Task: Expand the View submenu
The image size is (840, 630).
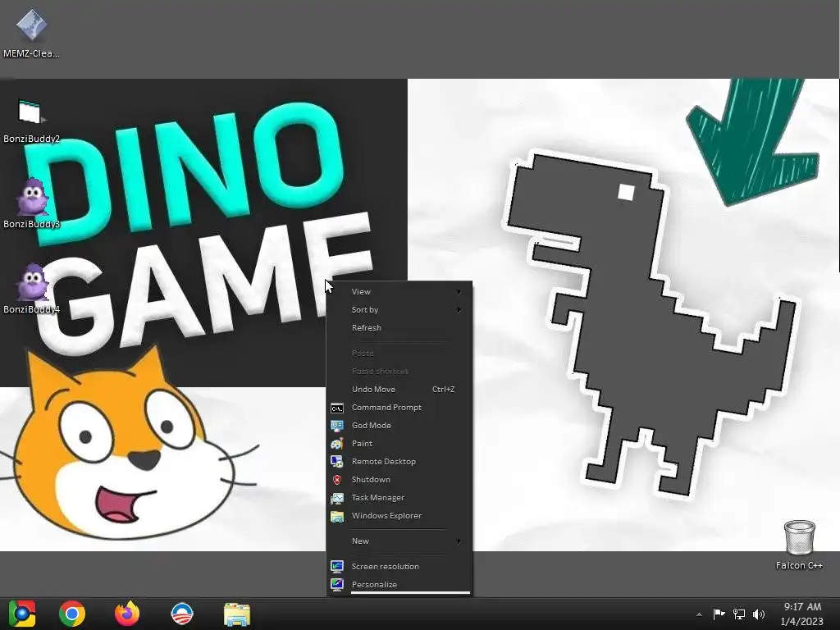Action: click(399, 291)
